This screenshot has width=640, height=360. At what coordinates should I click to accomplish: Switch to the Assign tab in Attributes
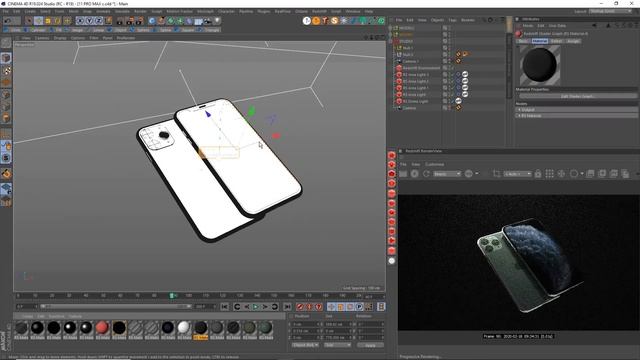[x=573, y=41]
